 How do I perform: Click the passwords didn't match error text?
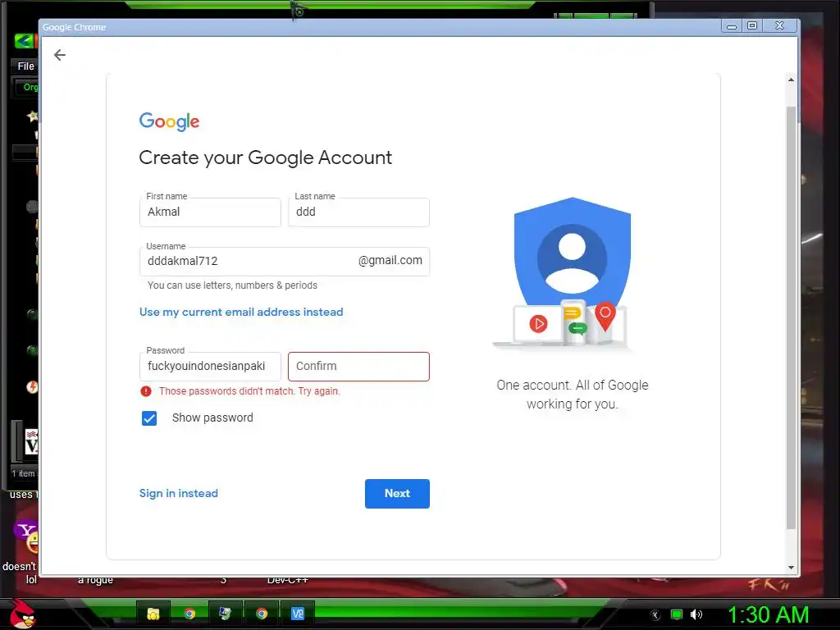click(x=249, y=391)
